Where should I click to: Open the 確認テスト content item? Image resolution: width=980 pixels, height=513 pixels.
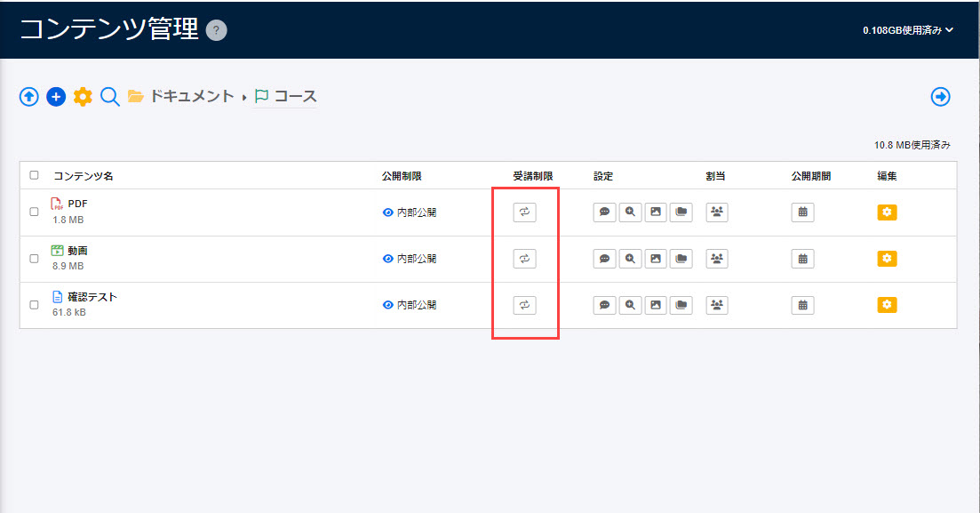pos(92,297)
